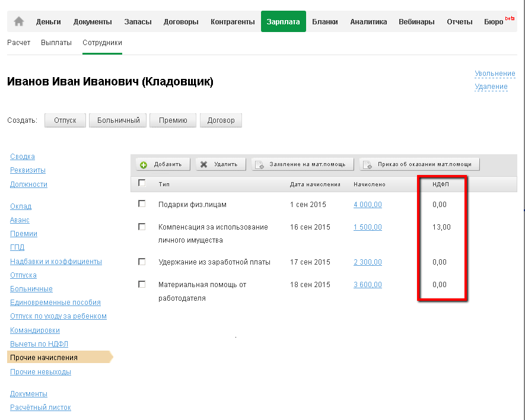525x420 pixels.
Task: Click the green plus Add icon
Action: tap(144, 165)
